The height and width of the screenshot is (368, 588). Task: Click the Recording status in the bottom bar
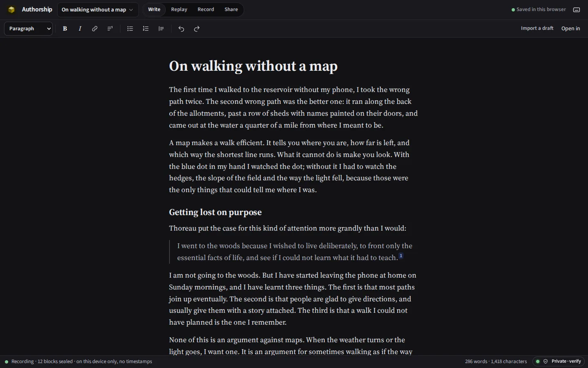click(x=78, y=361)
